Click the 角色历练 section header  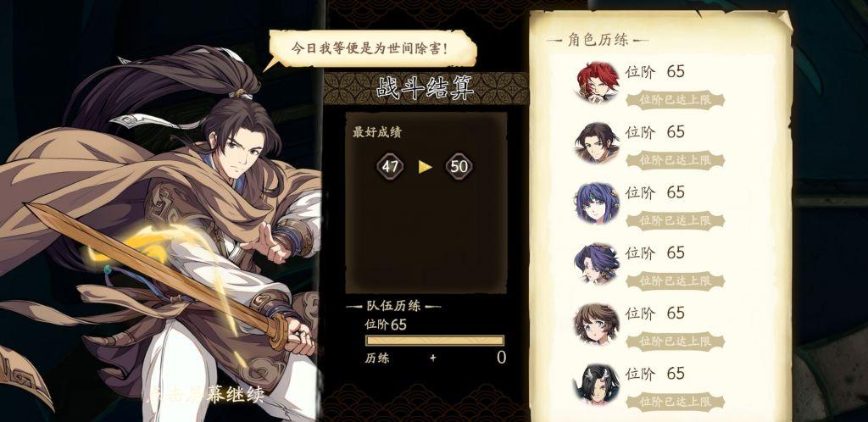[598, 41]
